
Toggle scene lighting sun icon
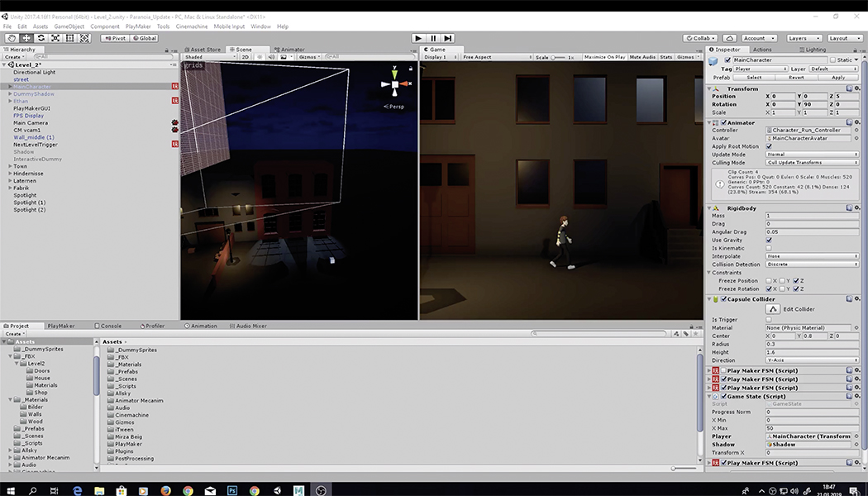coord(259,57)
